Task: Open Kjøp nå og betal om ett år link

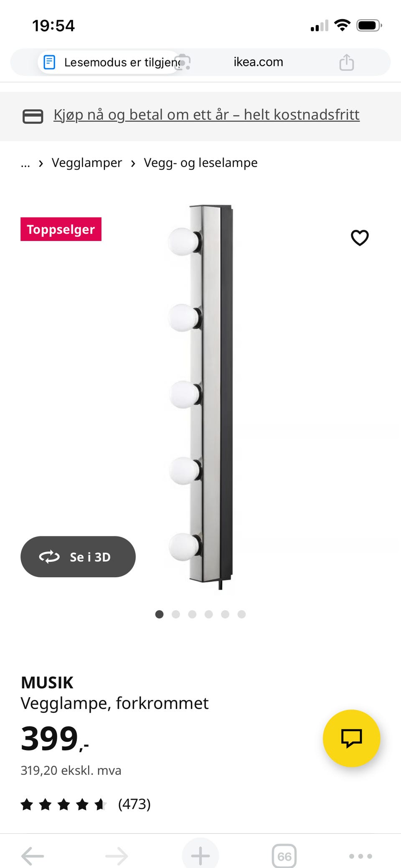Action: (x=206, y=114)
